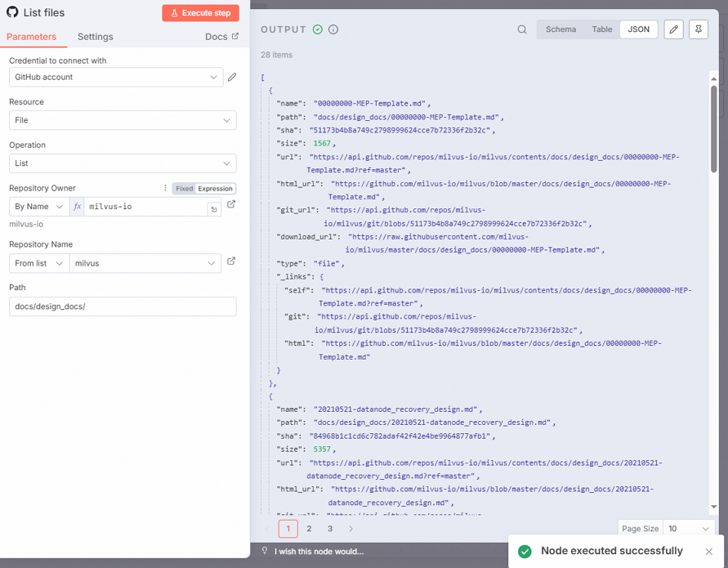Click the GitHub logo icon beside List files
Viewport: 728px width, 568px height.
[x=12, y=12]
